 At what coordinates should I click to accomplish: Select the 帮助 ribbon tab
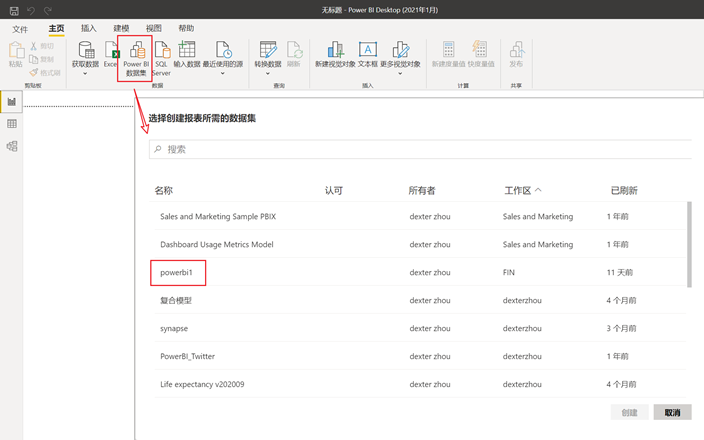coord(186,28)
